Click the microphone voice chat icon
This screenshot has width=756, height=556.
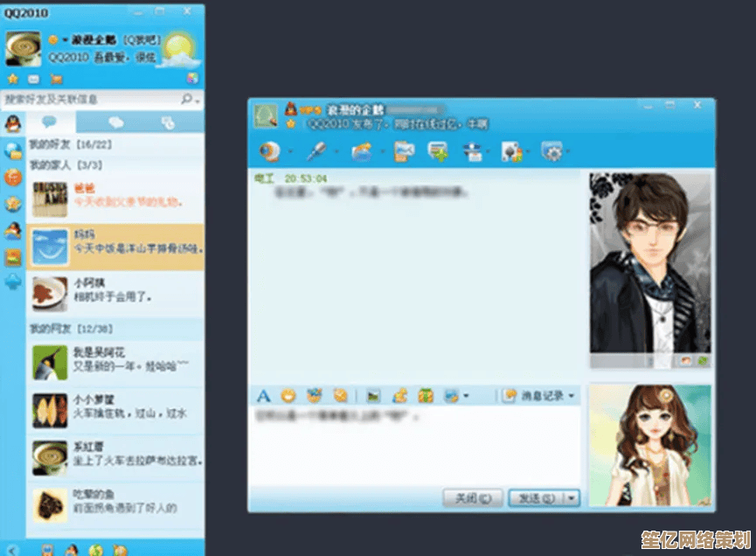point(316,152)
